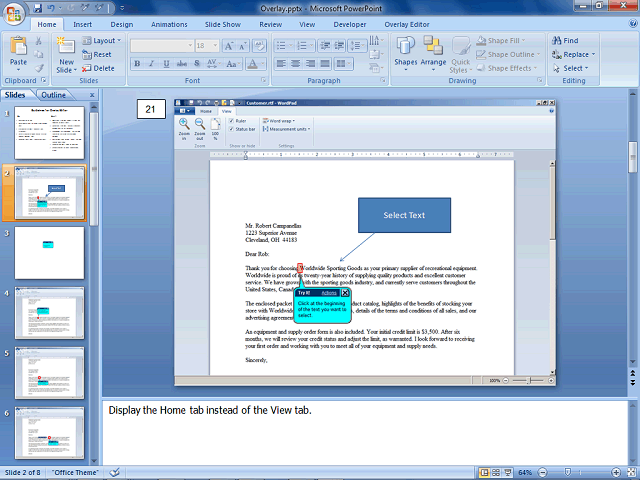Undo the last action in Quick Access Toolbar
The width and height of the screenshot is (640, 480).
51,8
